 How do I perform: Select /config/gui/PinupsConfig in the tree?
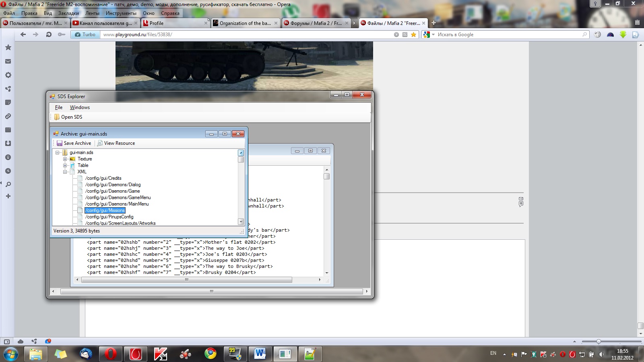[x=109, y=217]
